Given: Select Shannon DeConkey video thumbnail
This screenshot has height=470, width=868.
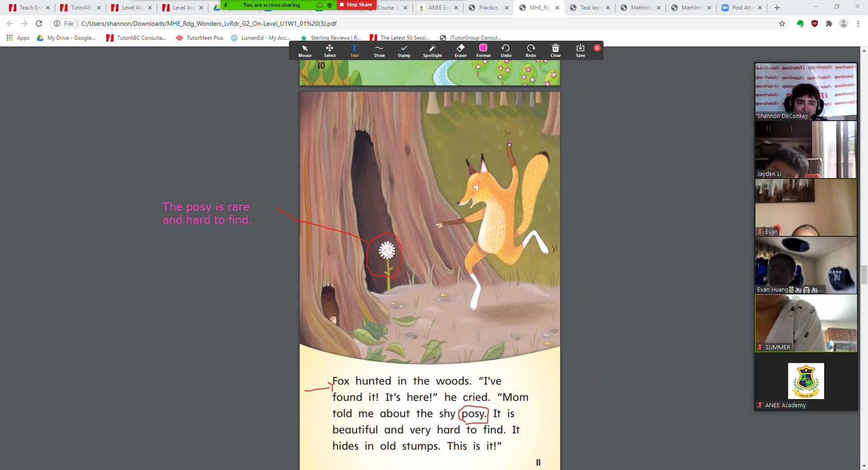Looking at the screenshot, I should pos(806,92).
